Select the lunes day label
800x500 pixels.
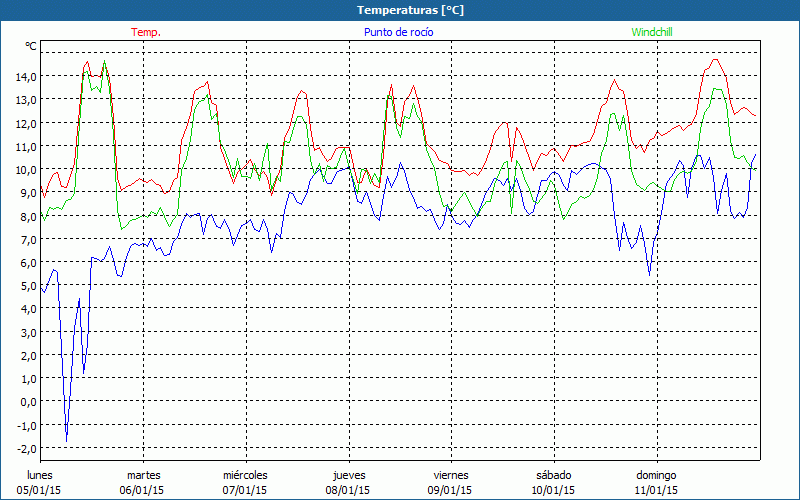click(40, 475)
